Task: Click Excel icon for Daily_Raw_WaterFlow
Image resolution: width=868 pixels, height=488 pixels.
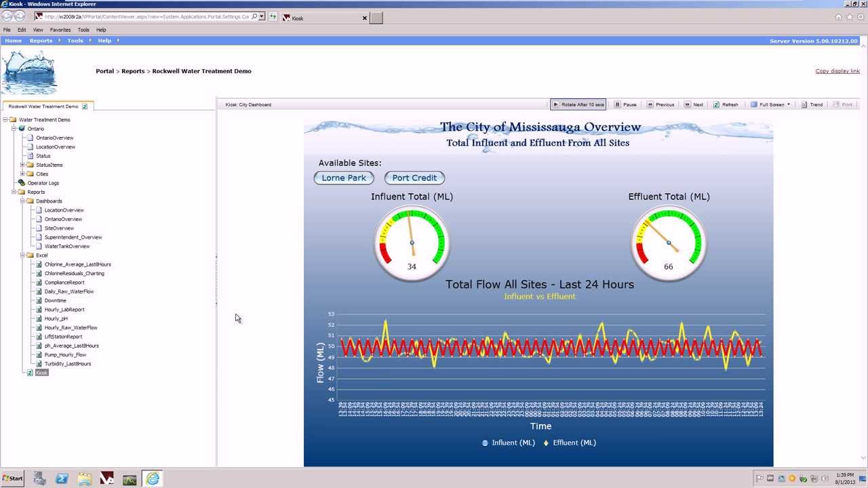Action: tap(39, 291)
